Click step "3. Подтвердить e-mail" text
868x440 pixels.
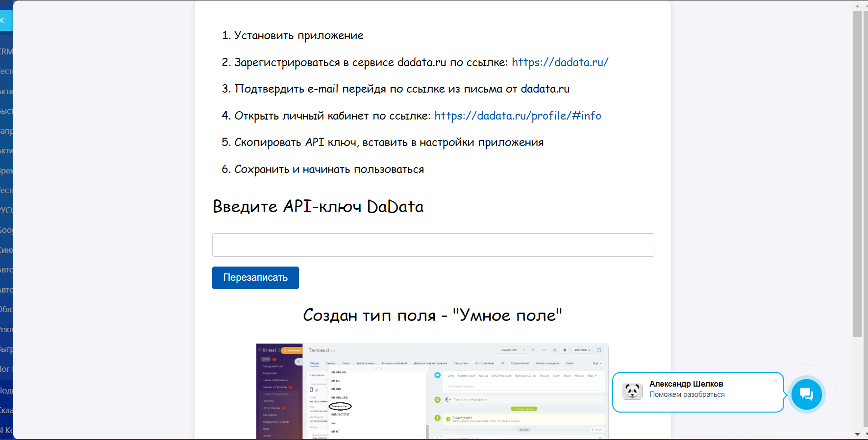(396, 89)
